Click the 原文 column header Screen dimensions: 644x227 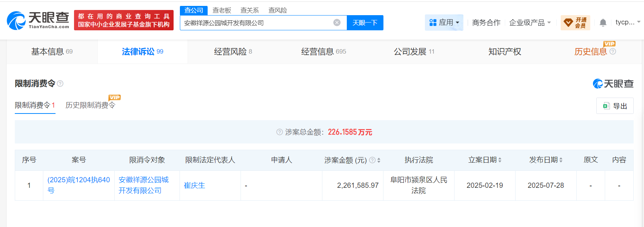(590, 160)
